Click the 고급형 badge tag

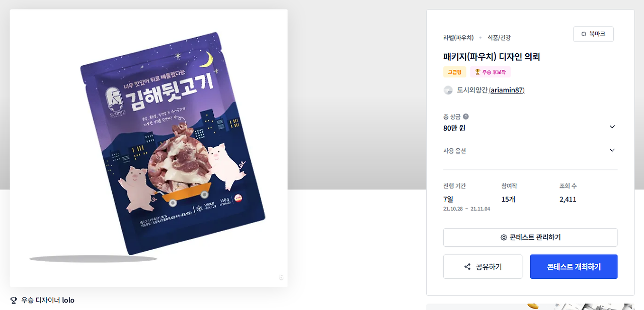[455, 72]
